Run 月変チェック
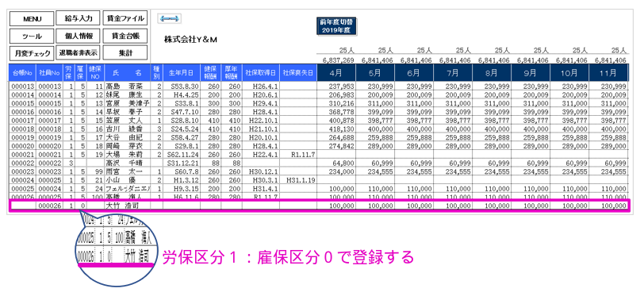 pyautogui.click(x=32, y=53)
